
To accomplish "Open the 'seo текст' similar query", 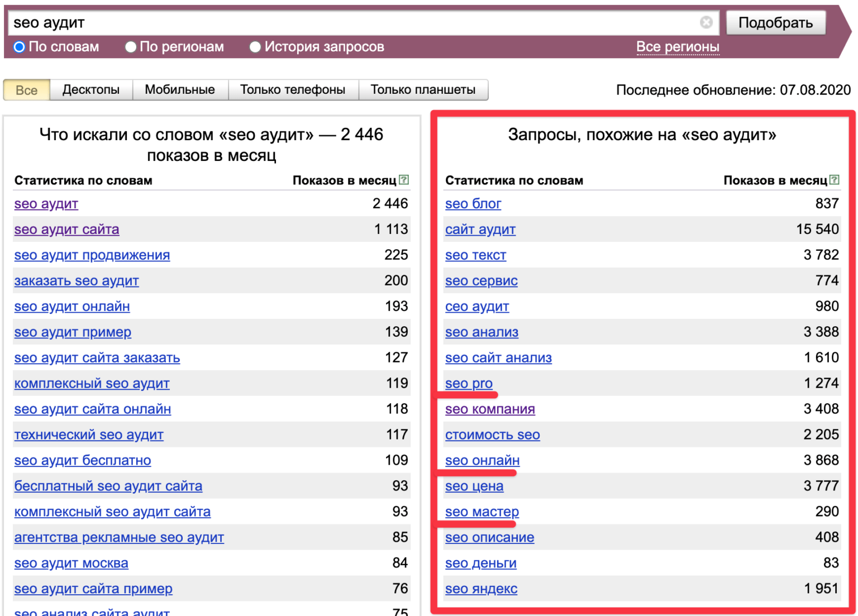I will point(476,255).
